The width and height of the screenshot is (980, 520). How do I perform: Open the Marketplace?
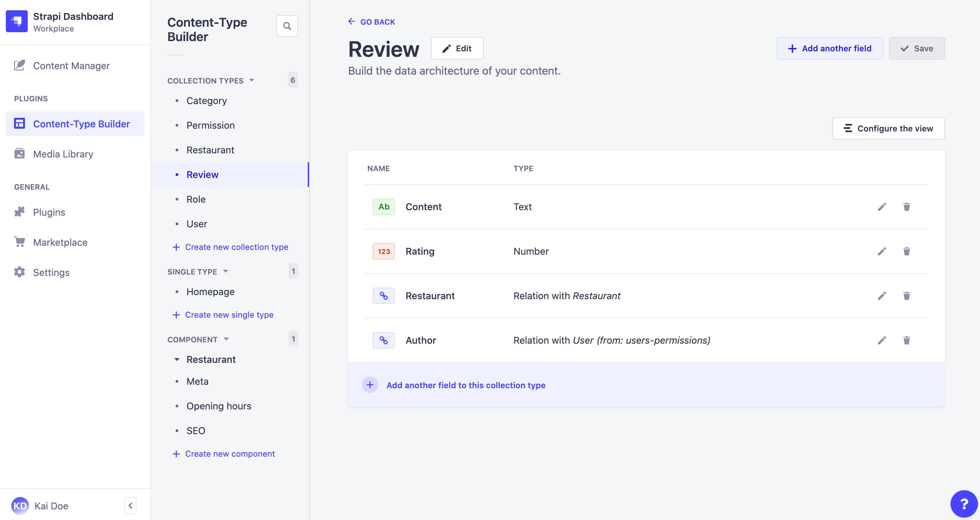[x=60, y=242]
